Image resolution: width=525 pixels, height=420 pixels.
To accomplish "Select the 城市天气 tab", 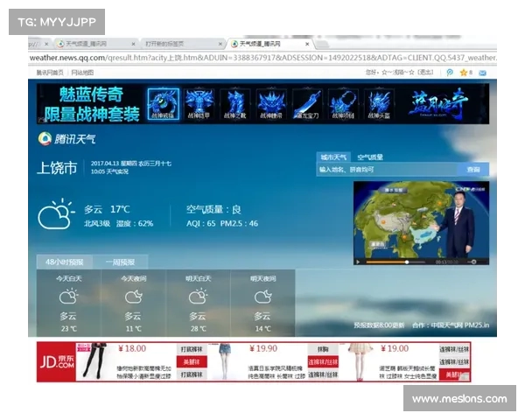I will click(x=333, y=157).
